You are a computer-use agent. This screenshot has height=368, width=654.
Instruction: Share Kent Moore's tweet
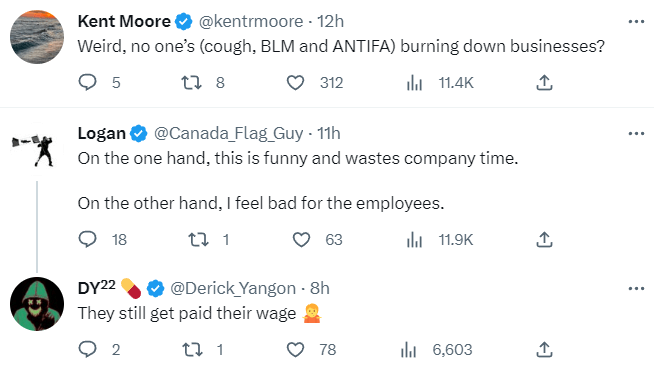(544, 82)
